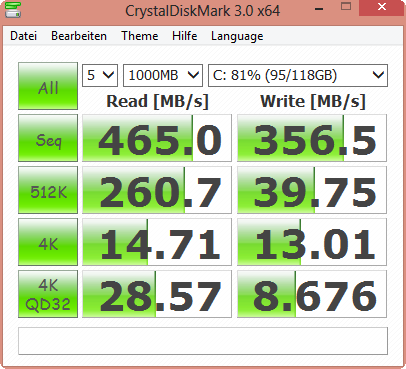Expand the drive dropdown showing C: 81%
The height and width of the screenshot is (369, 406).
click(298, 75)
